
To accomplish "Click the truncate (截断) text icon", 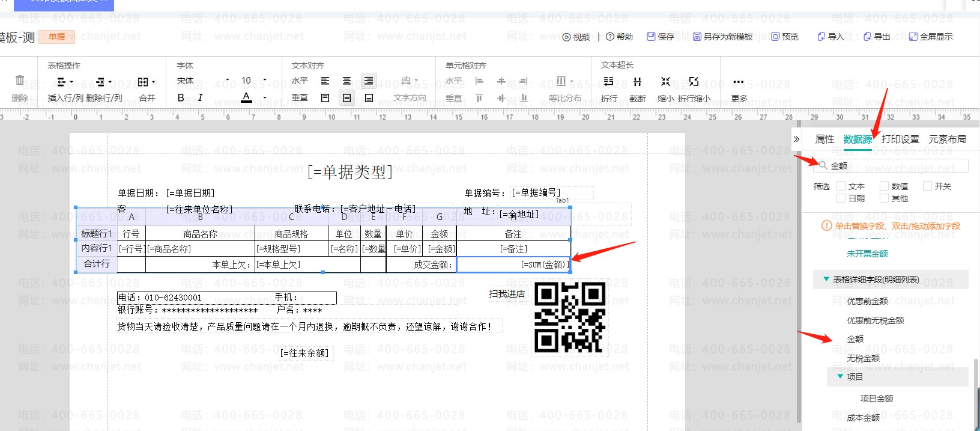I will pyautogui.click(x=637, y=82).
